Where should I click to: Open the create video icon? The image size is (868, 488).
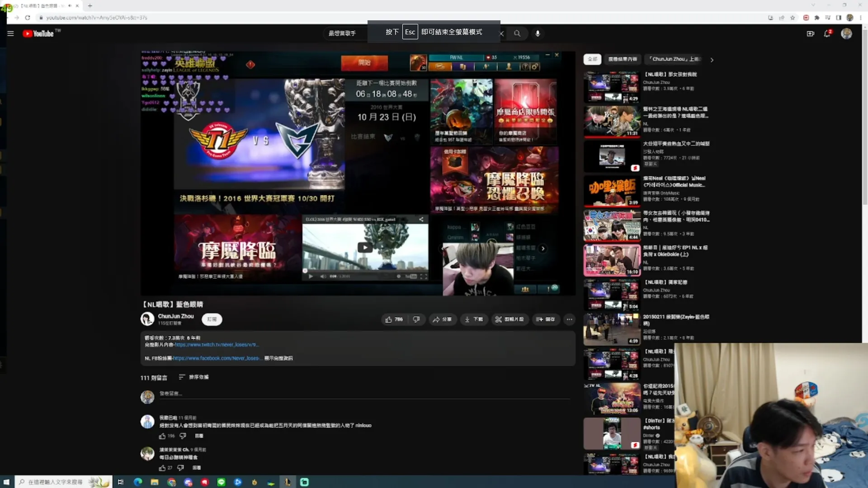coord(810,33)
